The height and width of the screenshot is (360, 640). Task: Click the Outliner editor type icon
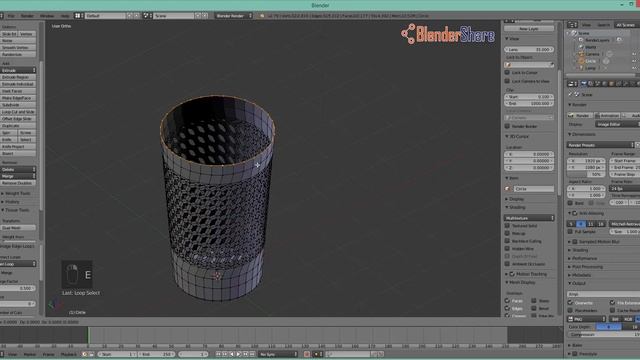click(572, 25)
